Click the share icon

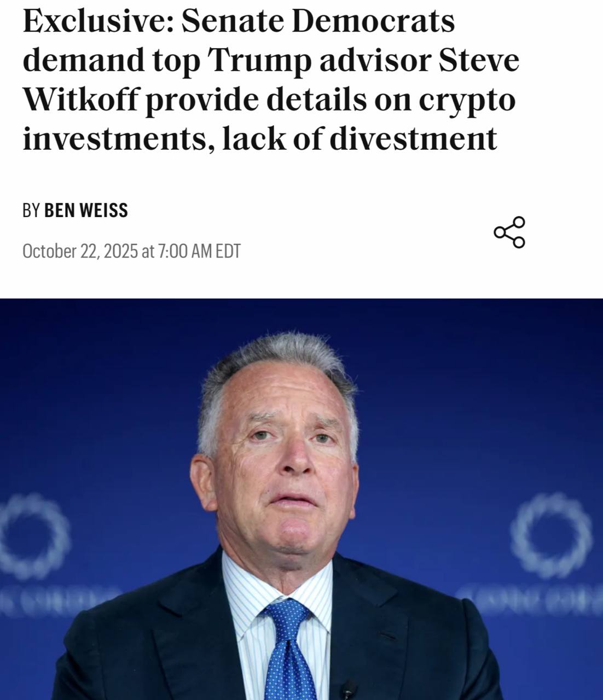509,232
